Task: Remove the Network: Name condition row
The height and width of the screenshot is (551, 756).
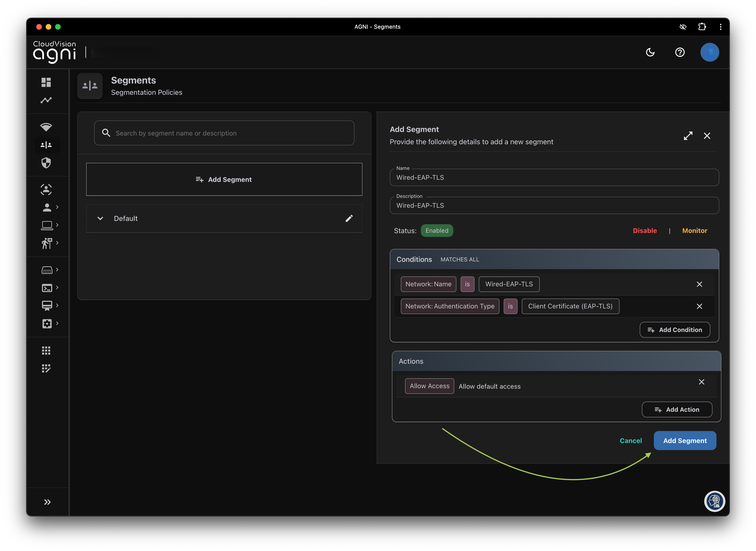Action: (699, 284)
